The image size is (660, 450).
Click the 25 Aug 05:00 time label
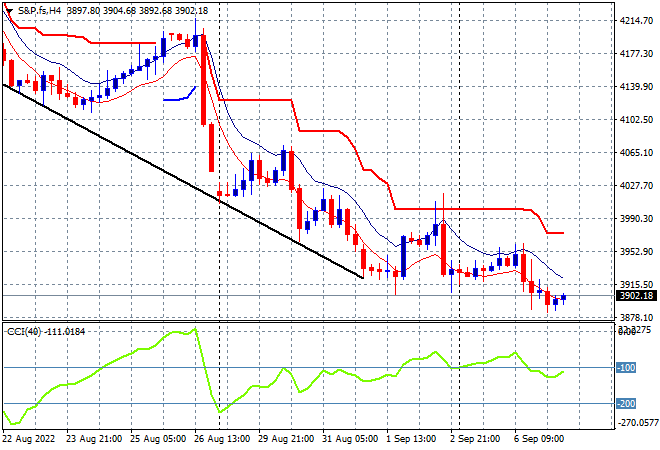coord(158,439)
